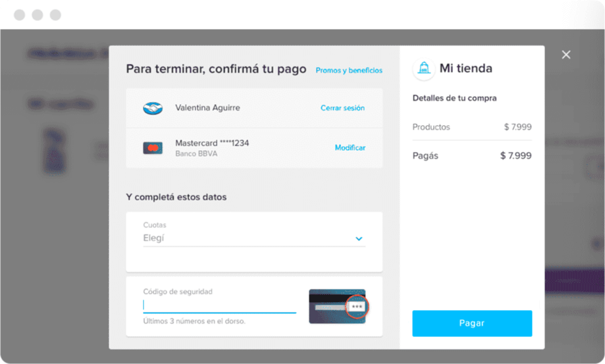
Task: Click Modificar to change the Mastercard
Action: click(350, 147)
